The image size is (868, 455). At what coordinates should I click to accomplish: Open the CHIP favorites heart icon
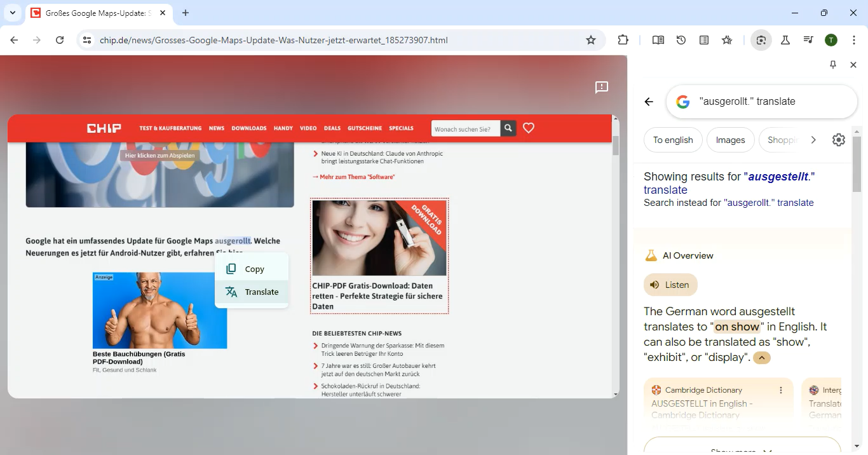529,128
